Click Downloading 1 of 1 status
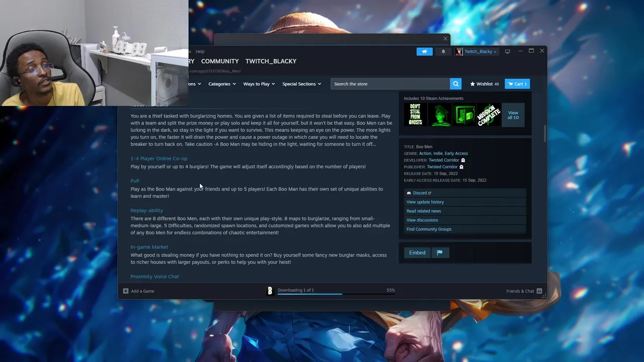This screenshot has height=362, width=644. pos(296,290)
